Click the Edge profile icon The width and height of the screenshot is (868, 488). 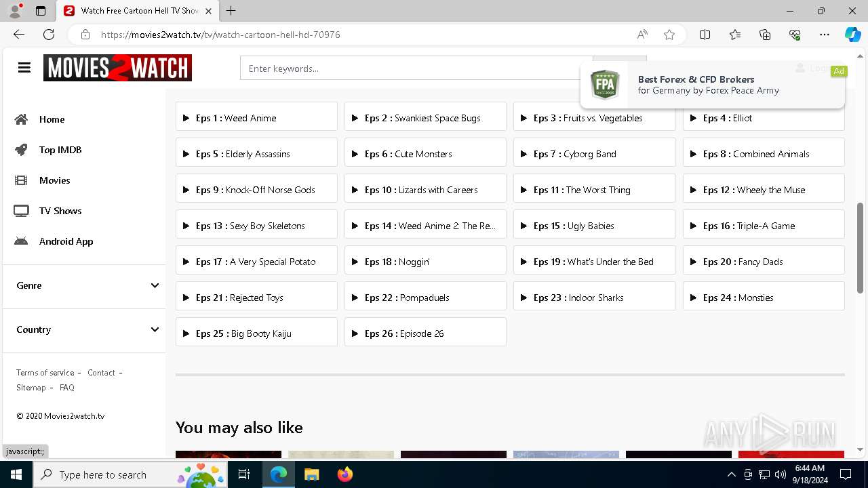(x=15, y=11)
